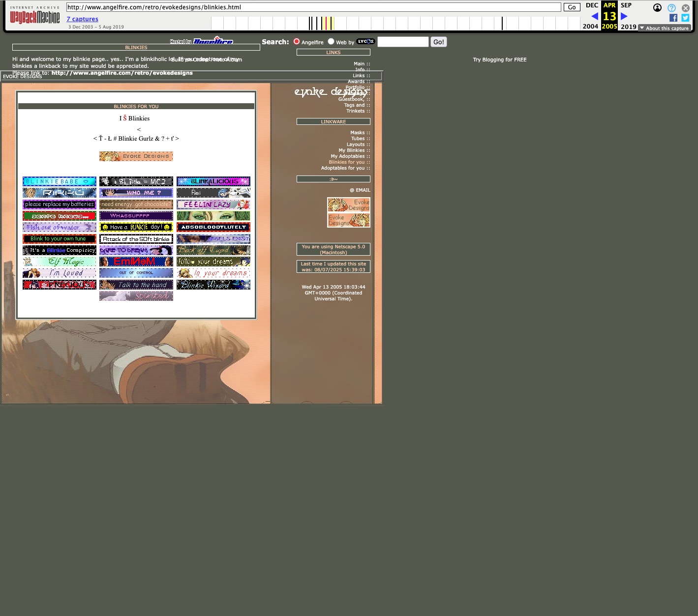Image resolution: width=698 pixels, height=616 pixels.
Task: Click the BLINKALICIOUS blinkie image
Action: point(213,181)
